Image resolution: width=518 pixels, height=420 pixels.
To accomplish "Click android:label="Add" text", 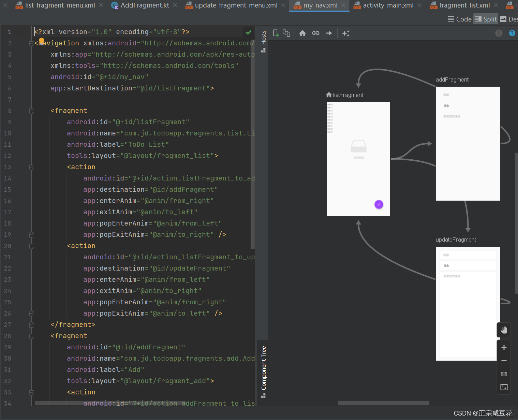I will (x=105, y=370).
